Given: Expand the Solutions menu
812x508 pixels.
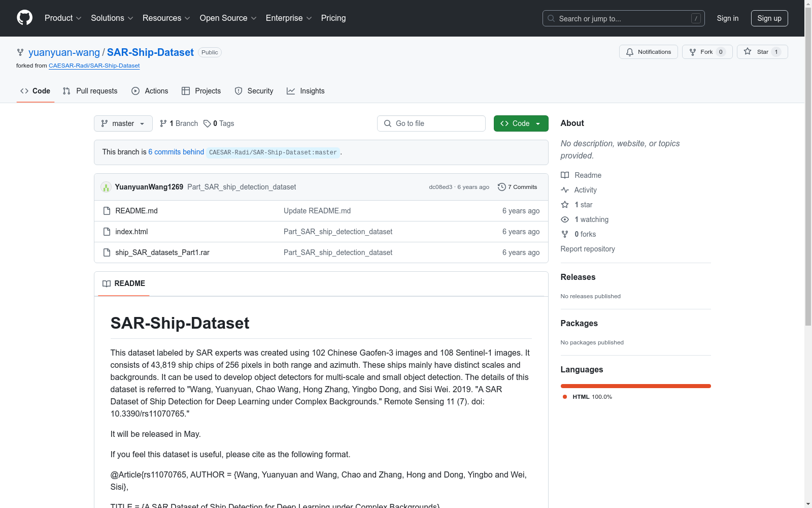Looking at the screenshot, I should pos(112,18).
